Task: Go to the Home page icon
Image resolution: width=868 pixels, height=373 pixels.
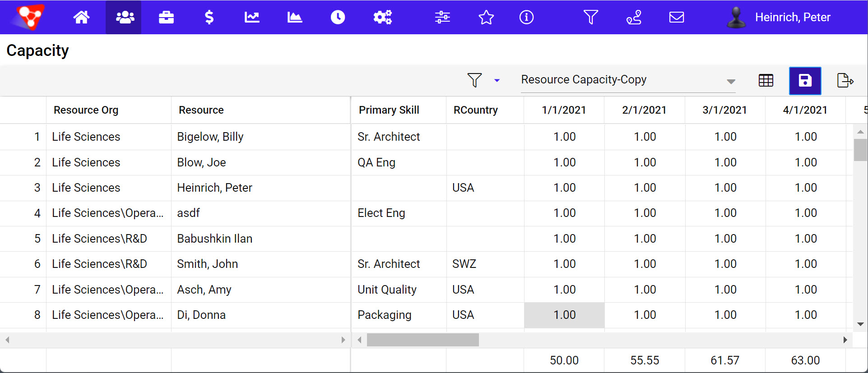Action: [x=81, y=17]
